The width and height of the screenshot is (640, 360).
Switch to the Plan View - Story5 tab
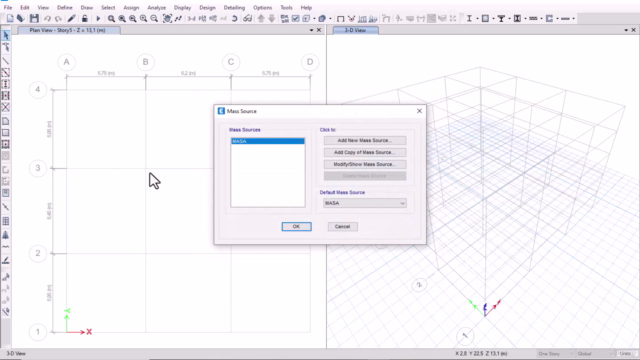click(x=68, y=30)
